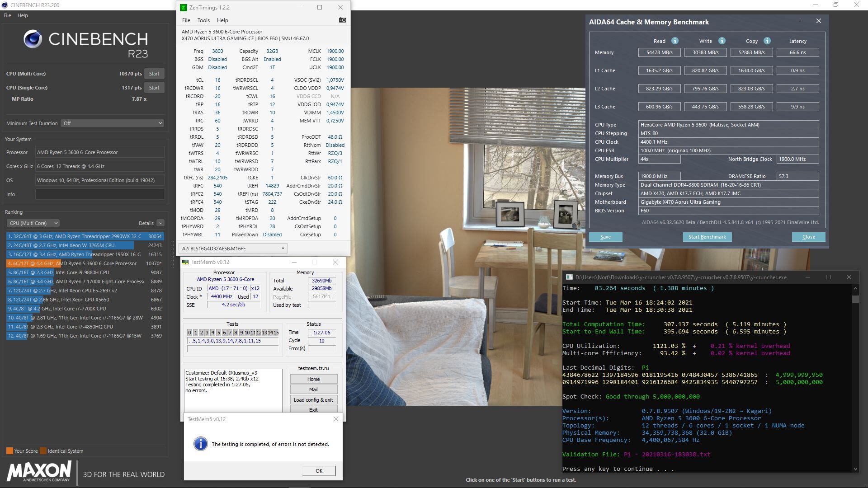Image resolution: width=868 pixels, height=488 pixels.
Task: Close the TestMem5 main window
Action: pos(335,262)
